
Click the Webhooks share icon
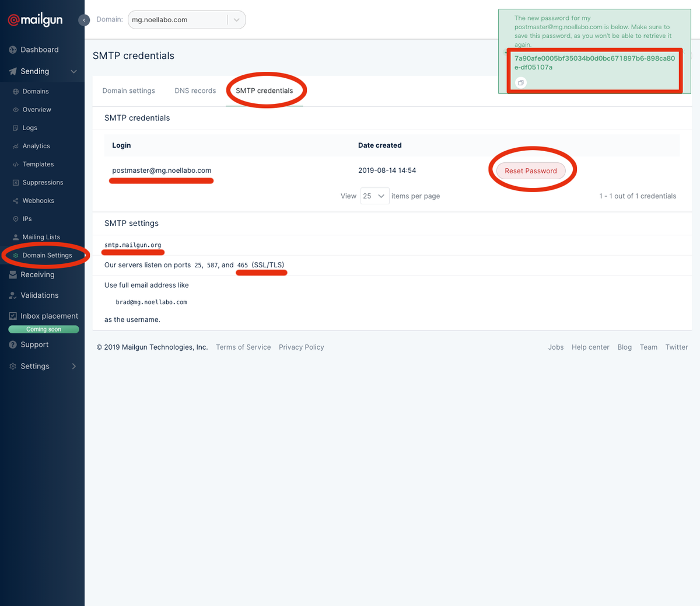(16, 201)
